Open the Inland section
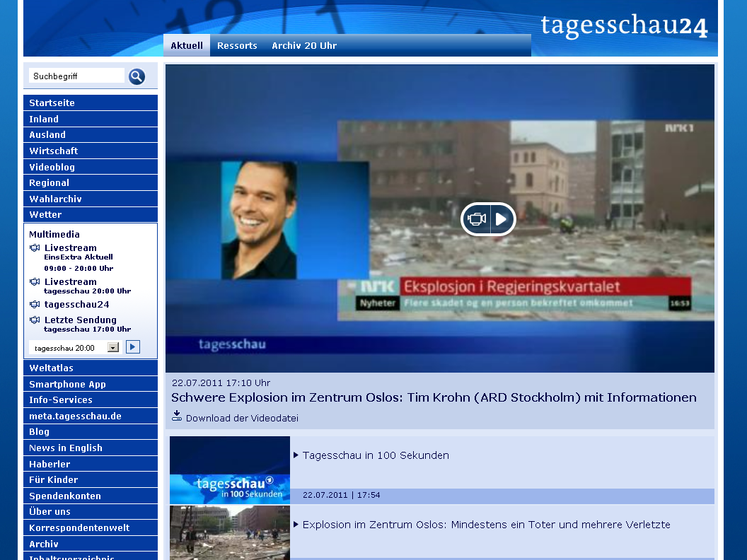Screen dimensions: 747x560 pos(91,119)
